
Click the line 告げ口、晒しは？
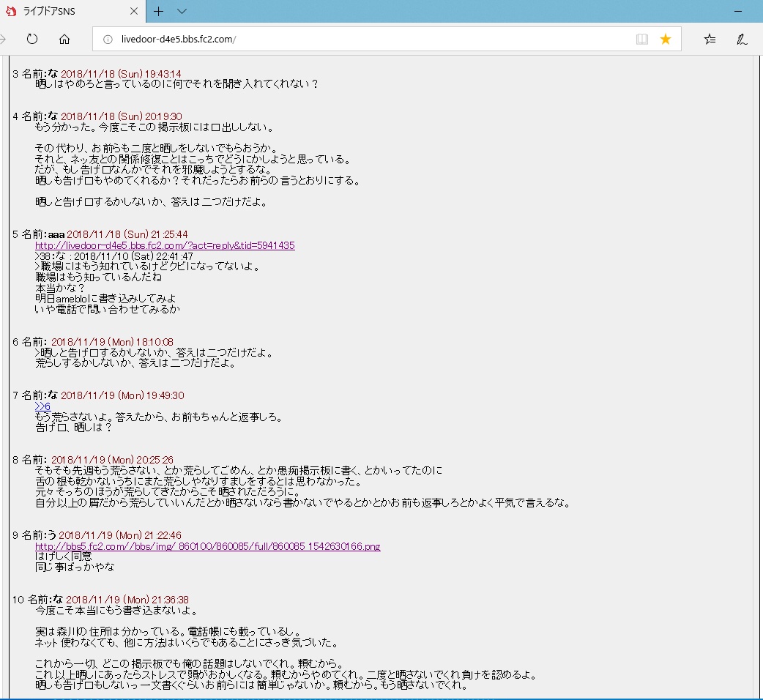point(73,428)
